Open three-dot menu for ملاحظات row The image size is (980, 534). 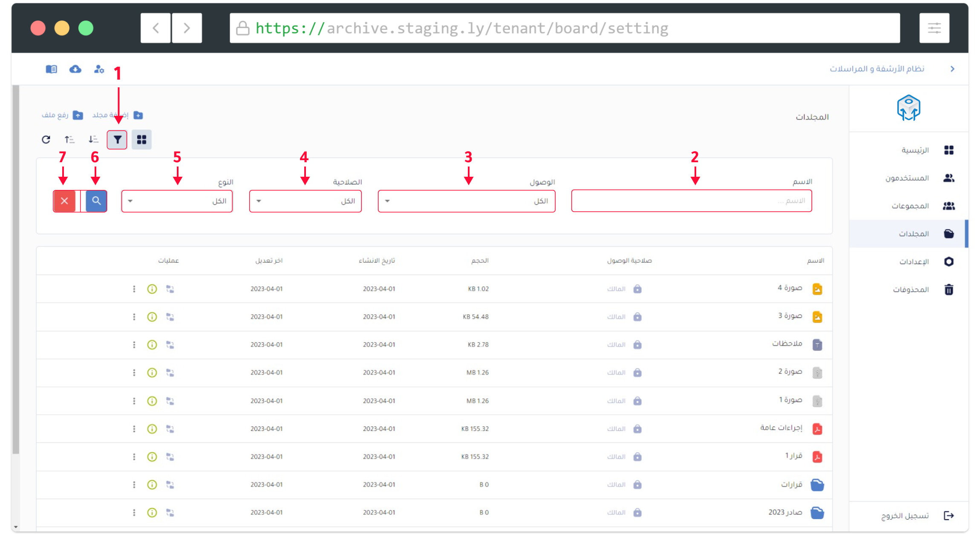pos(134,345)
